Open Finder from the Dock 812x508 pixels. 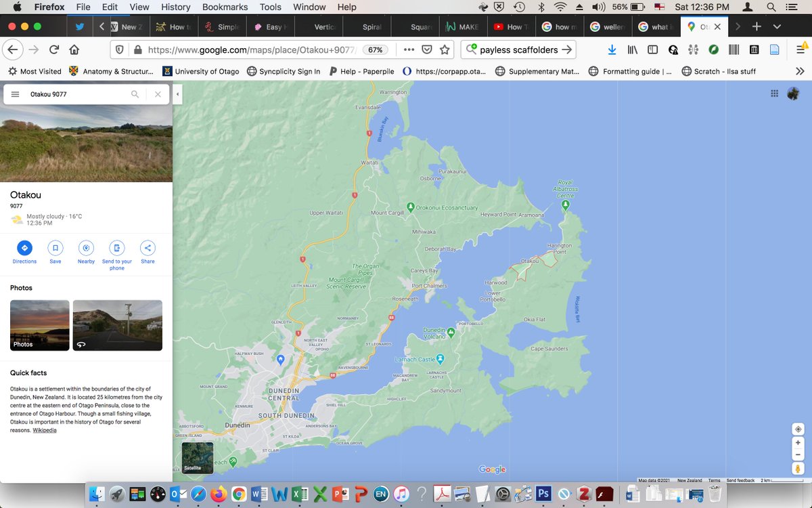[x=97, y=494]
